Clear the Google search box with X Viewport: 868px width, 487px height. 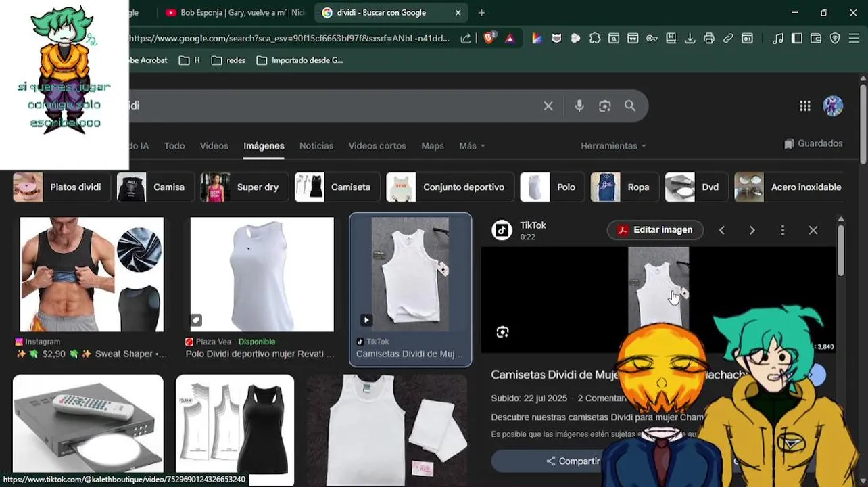point(548,106)
